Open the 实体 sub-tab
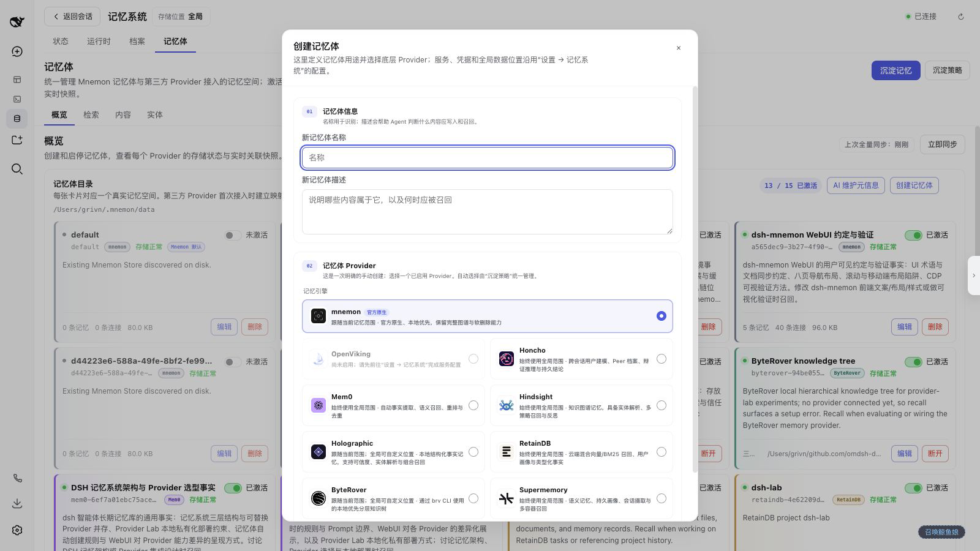This screenshot has height=551, width=980. click(x=155, y=114)
